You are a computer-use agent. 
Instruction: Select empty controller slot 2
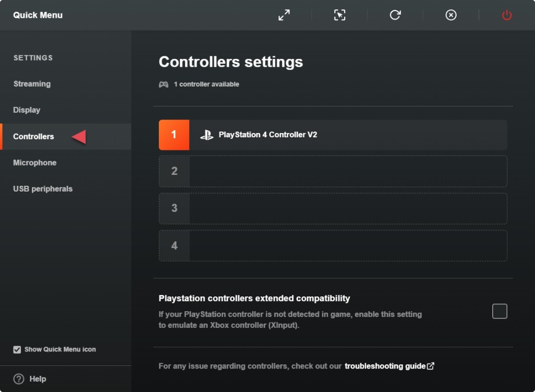[x=333, y=171]
